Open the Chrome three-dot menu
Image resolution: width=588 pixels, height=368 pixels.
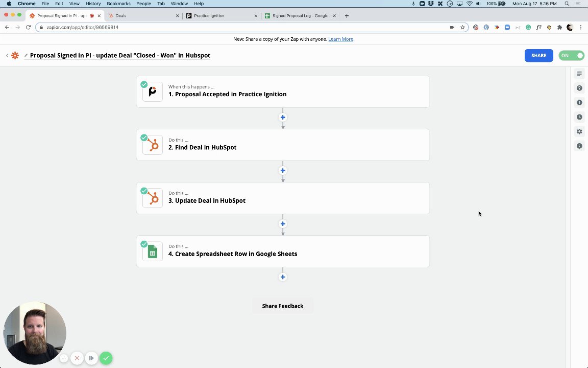581,27
